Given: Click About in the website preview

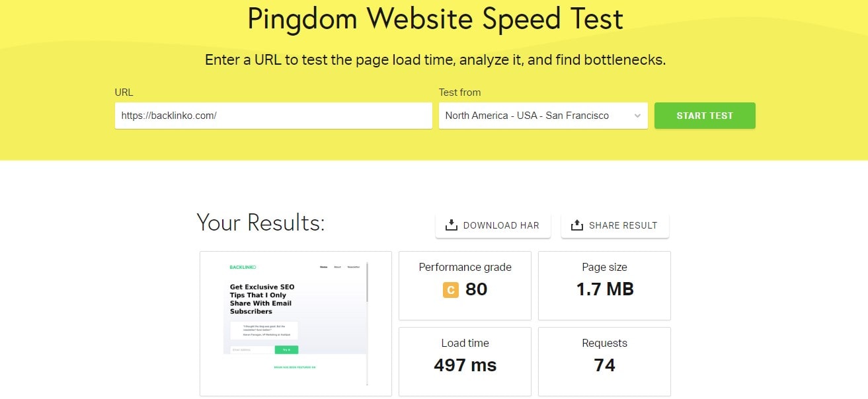Looking at the screenshot, I should tap(337, 267).
